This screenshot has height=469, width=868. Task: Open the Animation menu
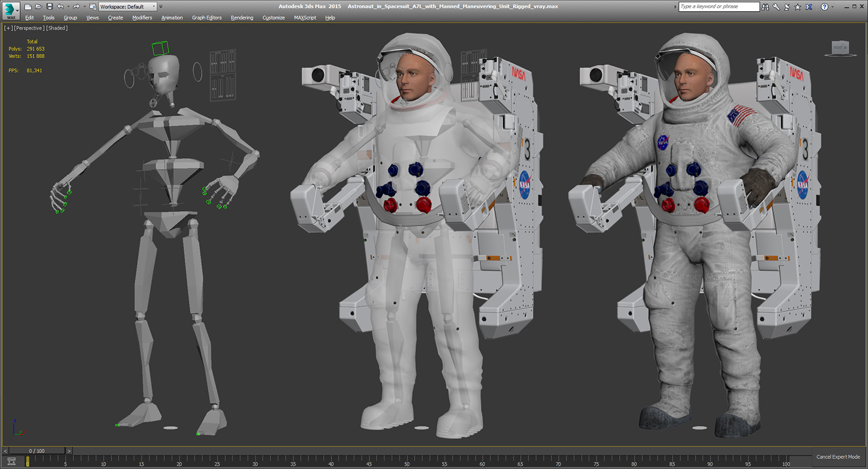172,18
